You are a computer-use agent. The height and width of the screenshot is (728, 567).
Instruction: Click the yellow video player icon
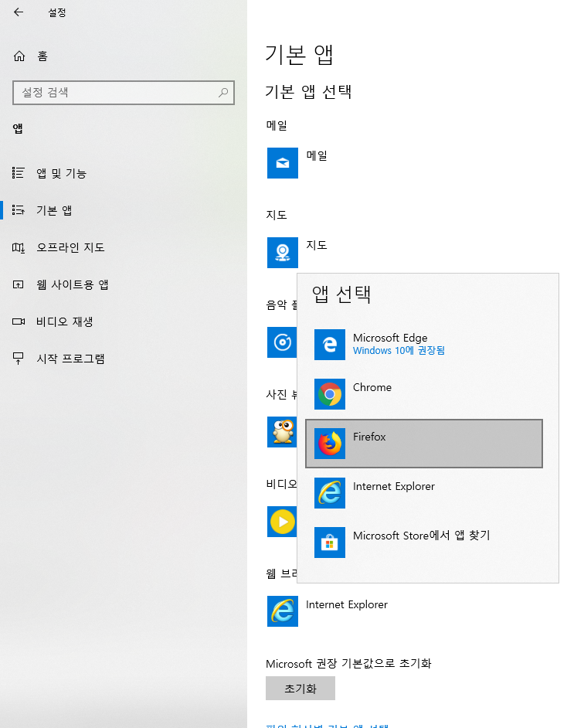[x=282, y=522]
